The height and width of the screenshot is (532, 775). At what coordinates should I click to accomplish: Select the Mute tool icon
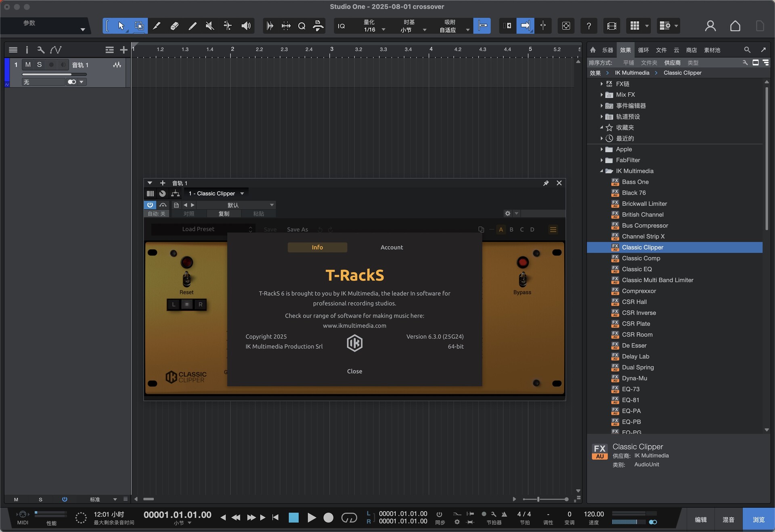(x=209, y=26)
